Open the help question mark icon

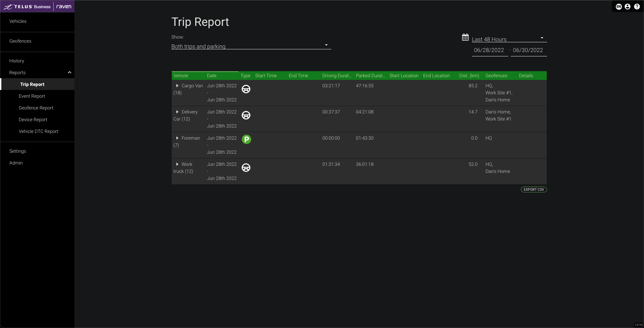tap(637, 7)
